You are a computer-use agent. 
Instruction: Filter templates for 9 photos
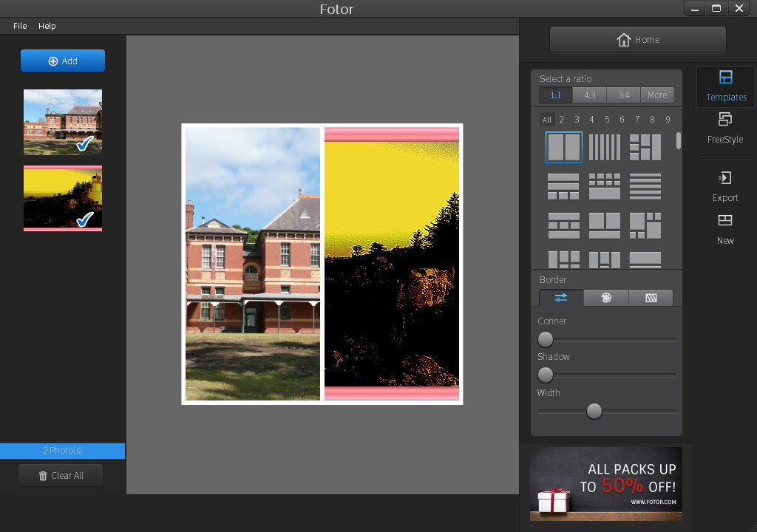[668, 119]
